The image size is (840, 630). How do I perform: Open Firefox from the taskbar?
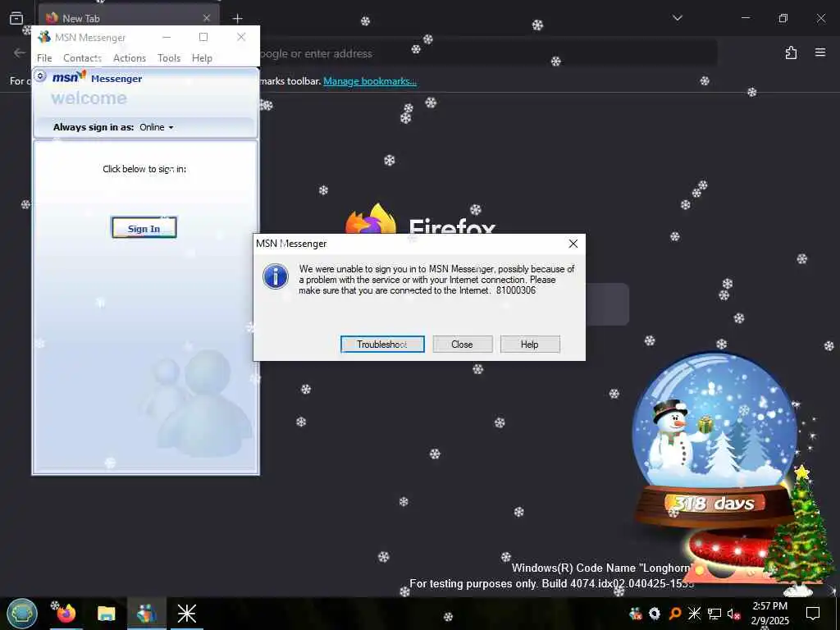(x=66, y=614)
